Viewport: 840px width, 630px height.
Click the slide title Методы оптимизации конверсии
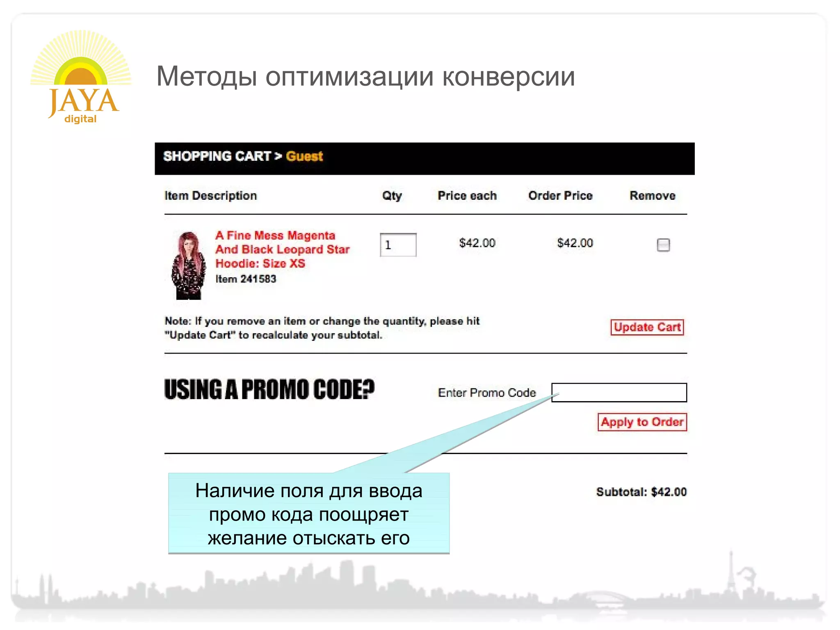365,77
